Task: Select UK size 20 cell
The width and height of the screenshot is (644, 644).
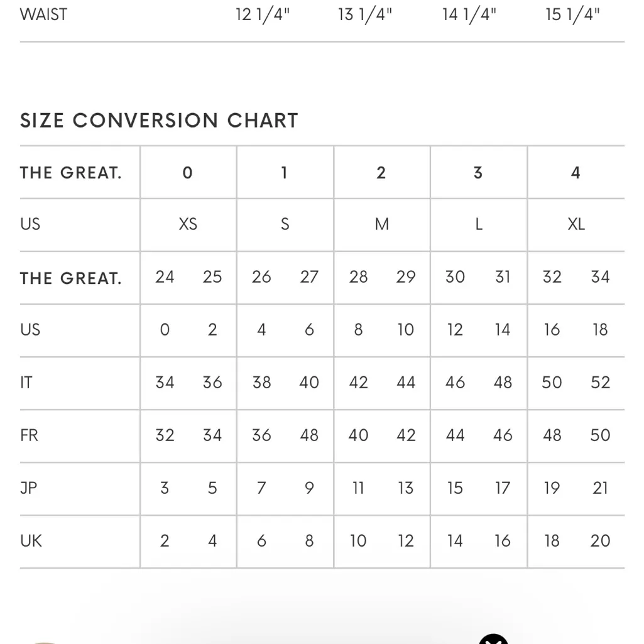Action: (x=600, y=541)
